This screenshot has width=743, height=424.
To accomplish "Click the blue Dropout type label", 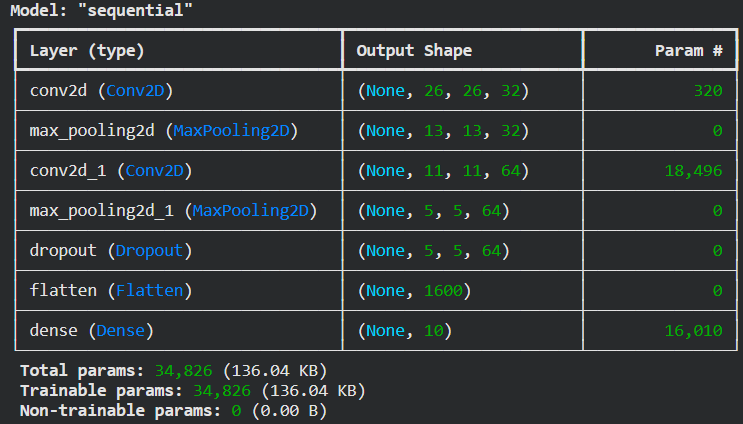I will click(152, 251).
